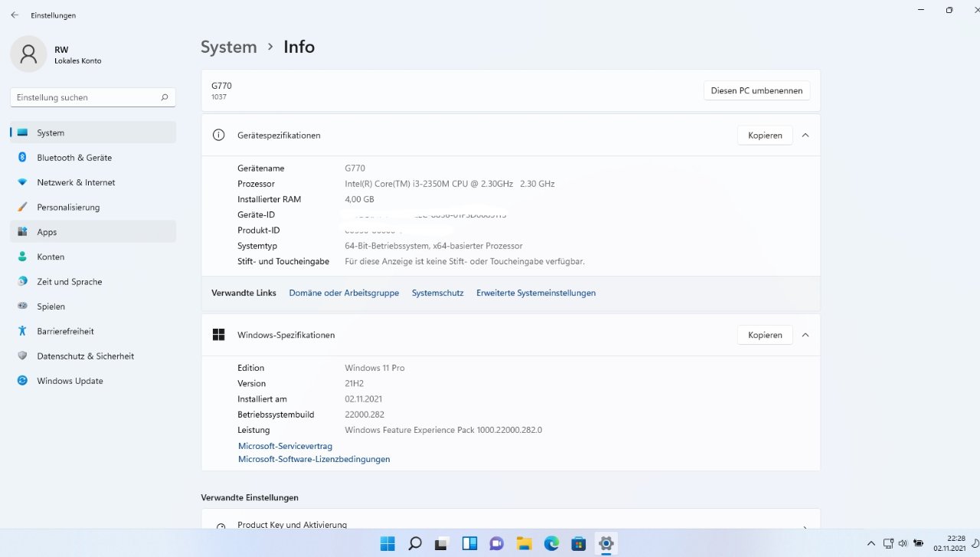Open taskbar Search
The image size is (980, 557).
coord(415,544)
